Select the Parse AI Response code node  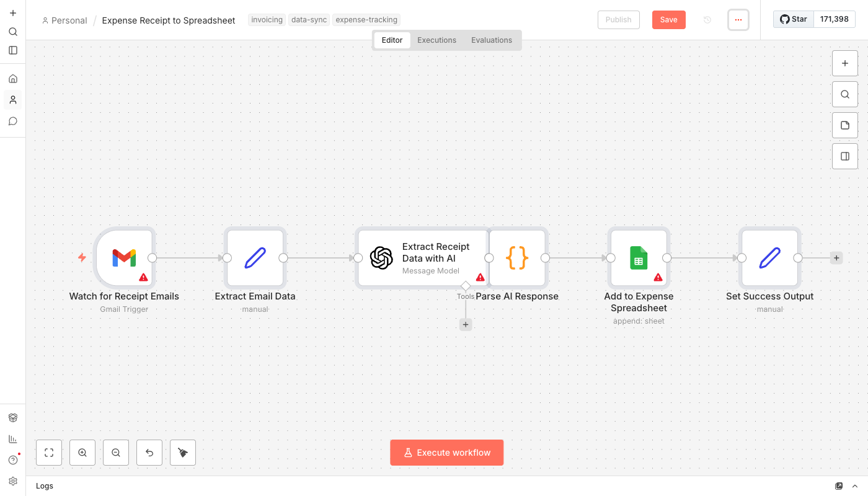click(x=517, y=258)
